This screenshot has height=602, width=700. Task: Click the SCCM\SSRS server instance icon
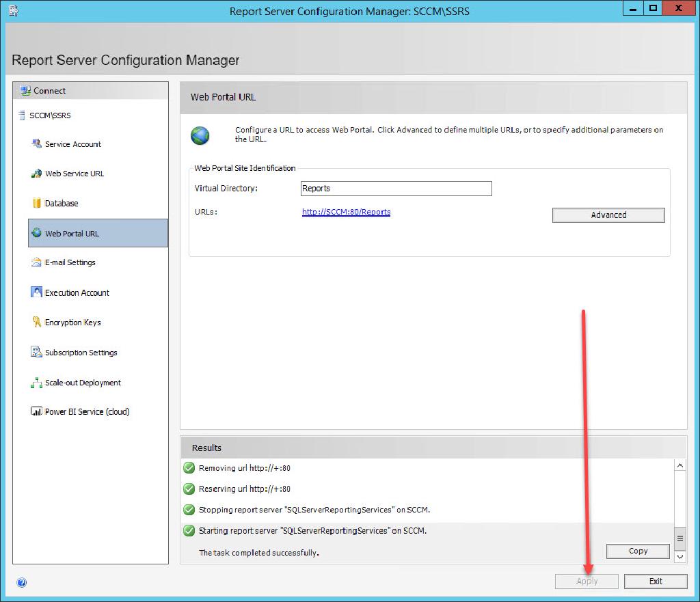22,115
